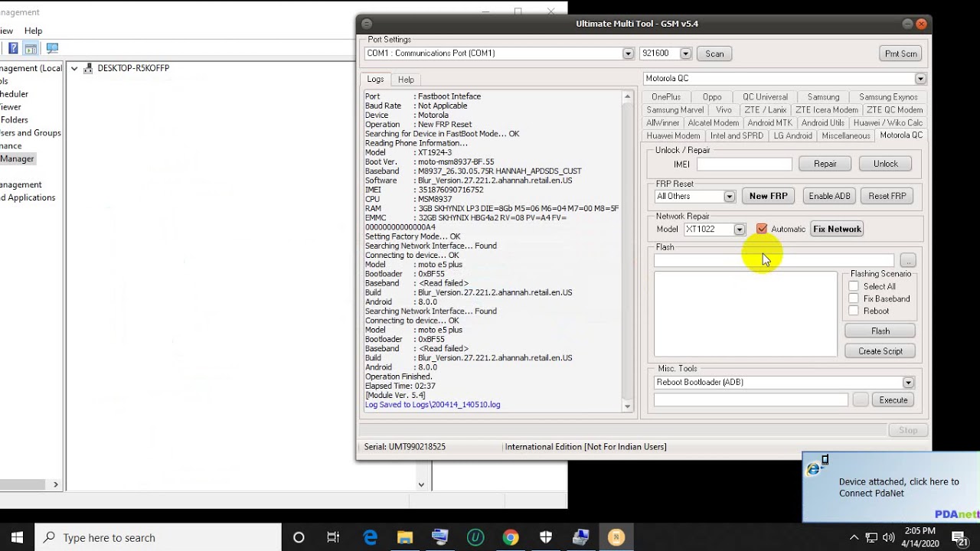This screenshot has height=551, width=980.
Task: Check the Fix Baseband option
Action: tap(854, 298)
